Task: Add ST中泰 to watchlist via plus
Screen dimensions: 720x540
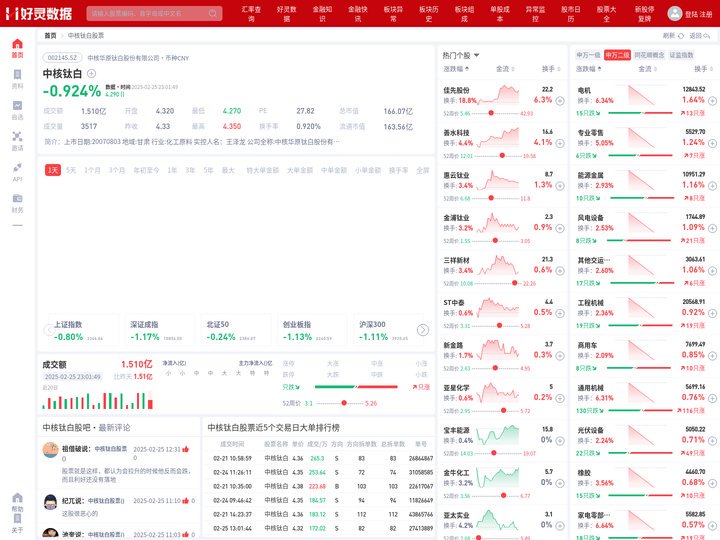Action: coord(560,313)
